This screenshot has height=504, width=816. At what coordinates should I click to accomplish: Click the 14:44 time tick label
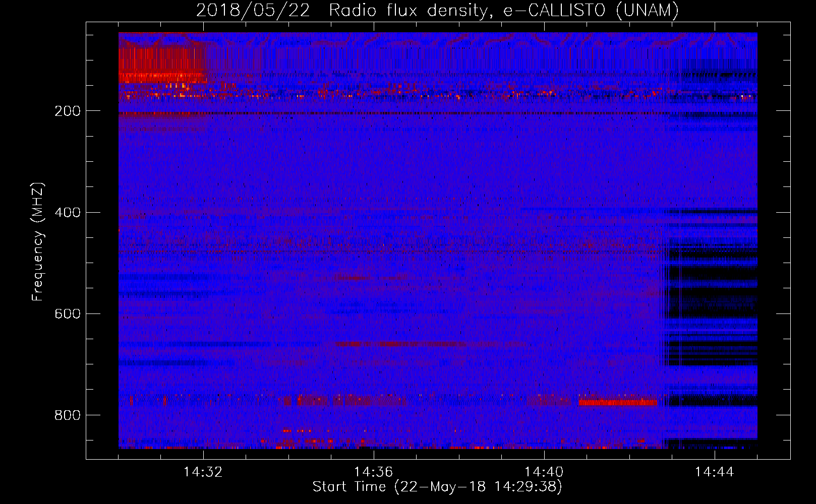pyautogui.click(x=715, y=472)
